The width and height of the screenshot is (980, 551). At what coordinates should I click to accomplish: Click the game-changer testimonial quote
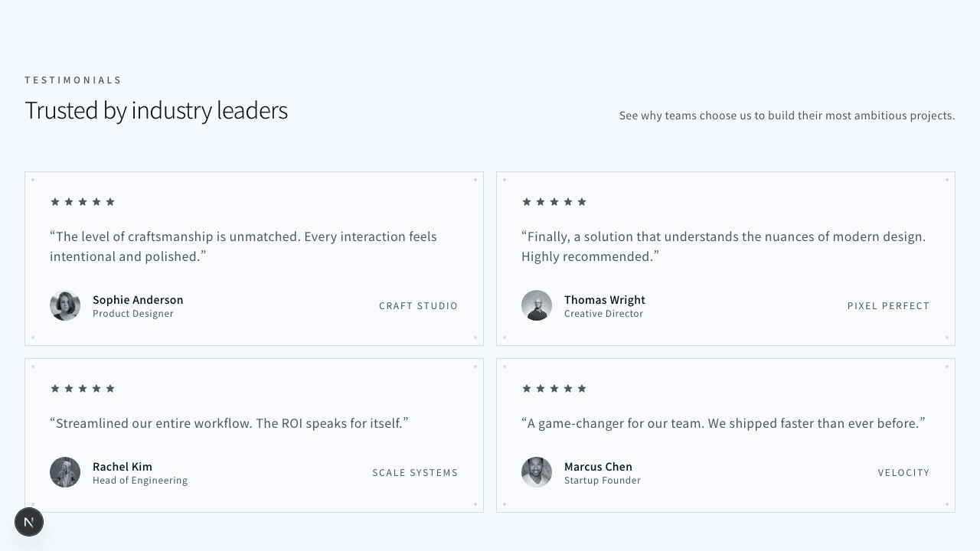[x=723, y=423]
